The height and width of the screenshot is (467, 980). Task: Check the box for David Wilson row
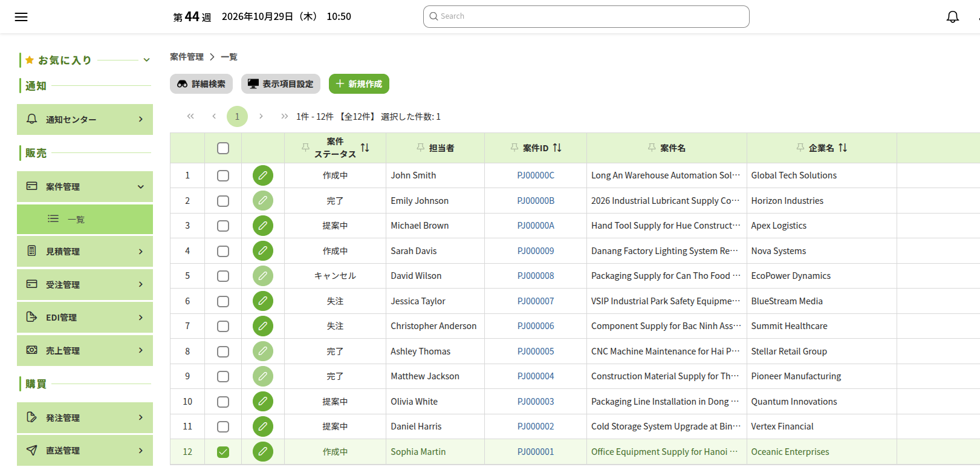[x=223, y=276]
